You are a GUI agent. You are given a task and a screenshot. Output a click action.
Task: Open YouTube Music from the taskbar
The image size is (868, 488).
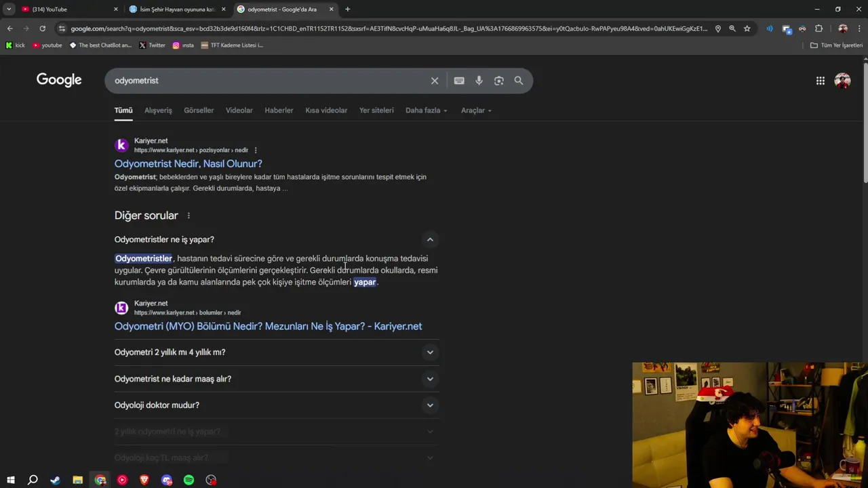pos(122,480)
